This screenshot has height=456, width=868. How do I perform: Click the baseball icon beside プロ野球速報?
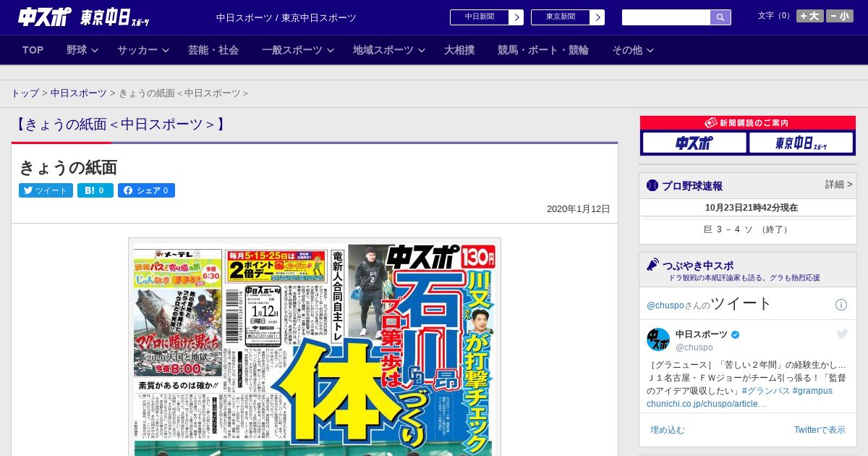point(652,185)
